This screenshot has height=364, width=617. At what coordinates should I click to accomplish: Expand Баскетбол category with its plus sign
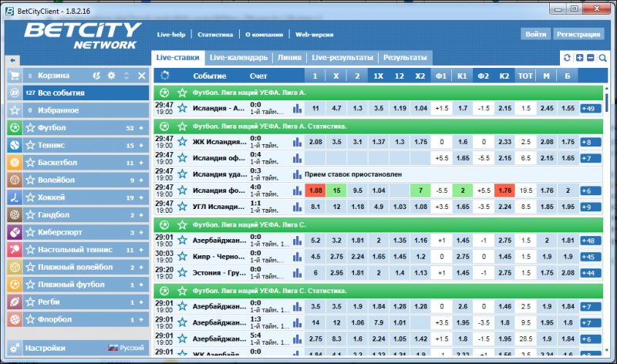tap(141, 163)
